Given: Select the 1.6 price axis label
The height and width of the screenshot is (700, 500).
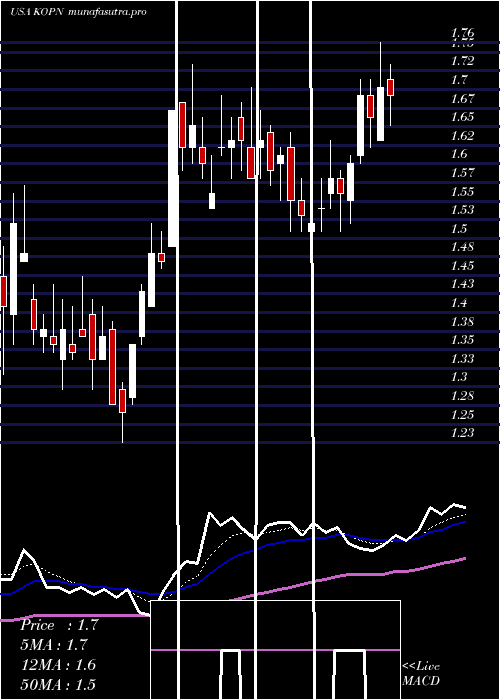Looking at the screenshot, I should (459, 154).
